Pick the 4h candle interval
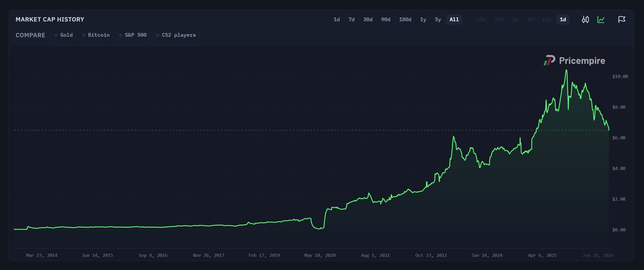The image size is (644, 270). click(x=530, y=20)
